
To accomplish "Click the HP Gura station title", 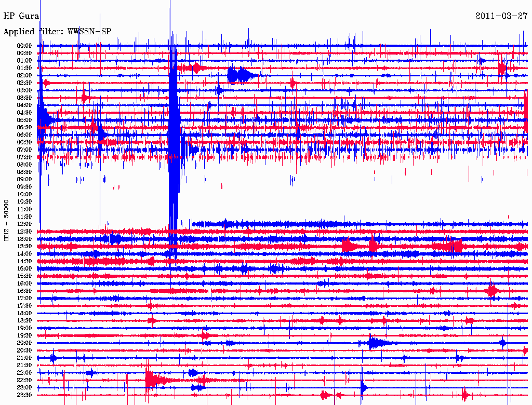I will pos(21,16).
